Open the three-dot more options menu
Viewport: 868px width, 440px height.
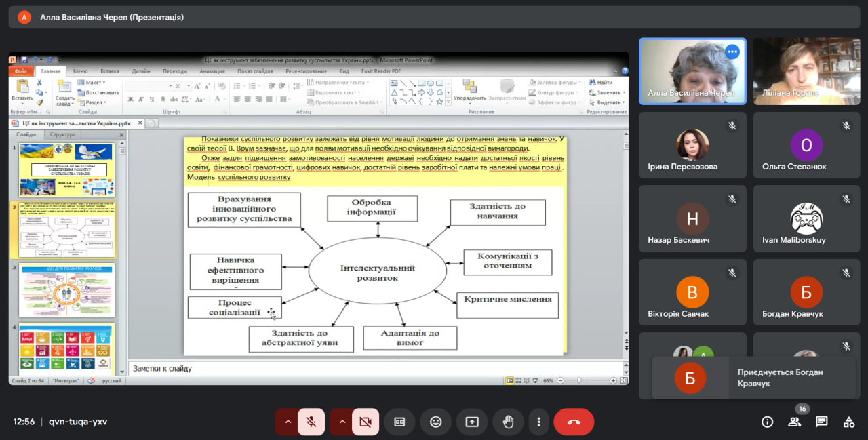[x=538, y=422]
